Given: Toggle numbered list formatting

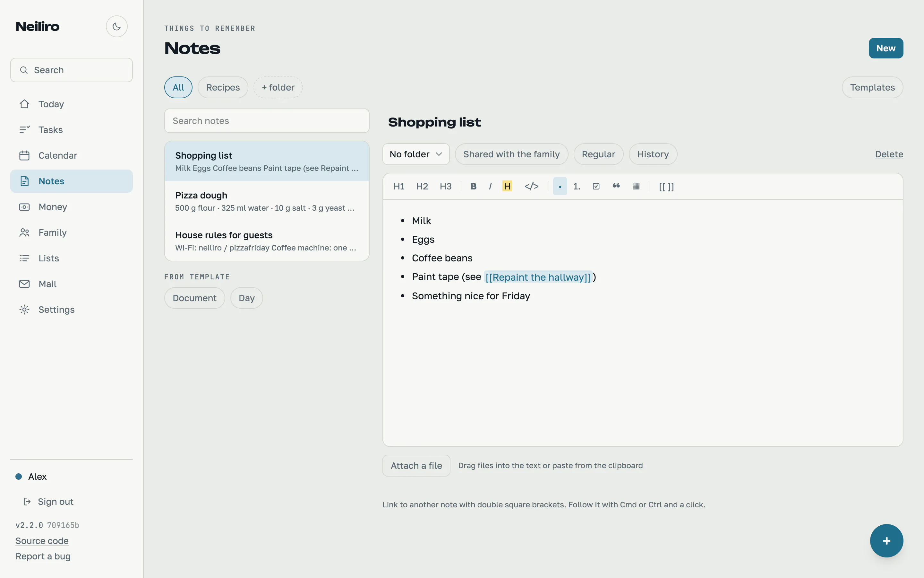Looking at the screenshot, I should pyautogui.click(x=577, y=186).
